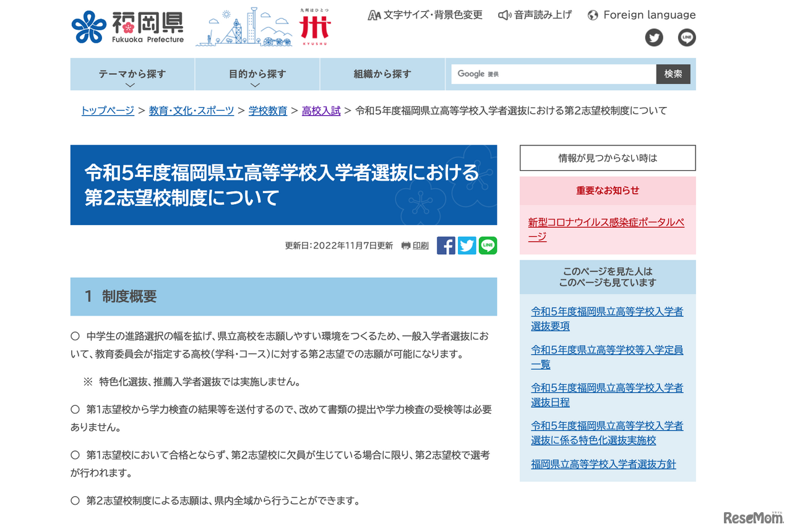Click the 検索 search button

673,74
